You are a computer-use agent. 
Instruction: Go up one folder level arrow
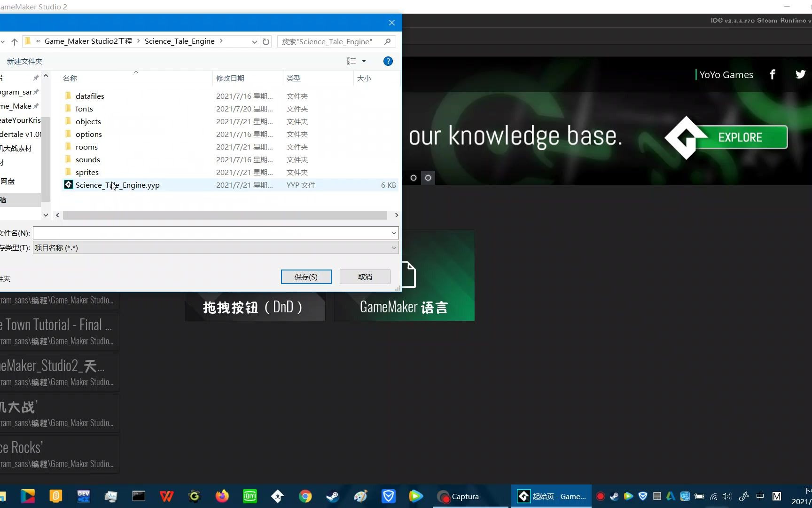click(x=15, y=42)
